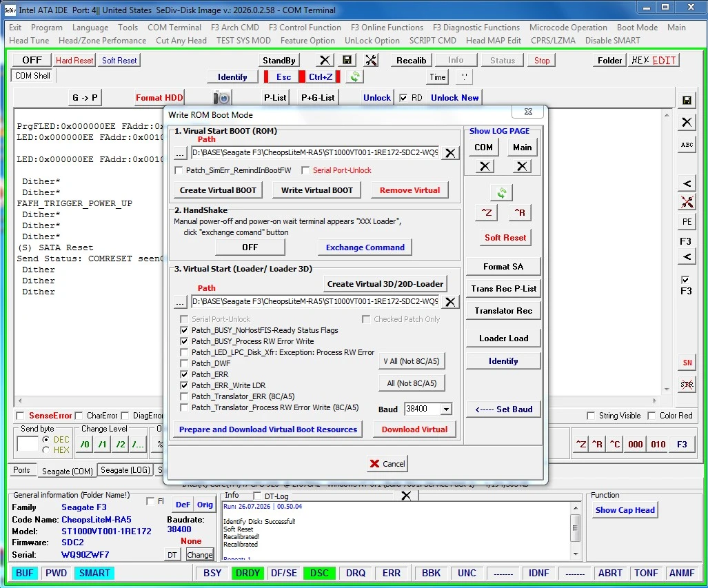Click the BSY status flag indicator

(x=212, y=573)
